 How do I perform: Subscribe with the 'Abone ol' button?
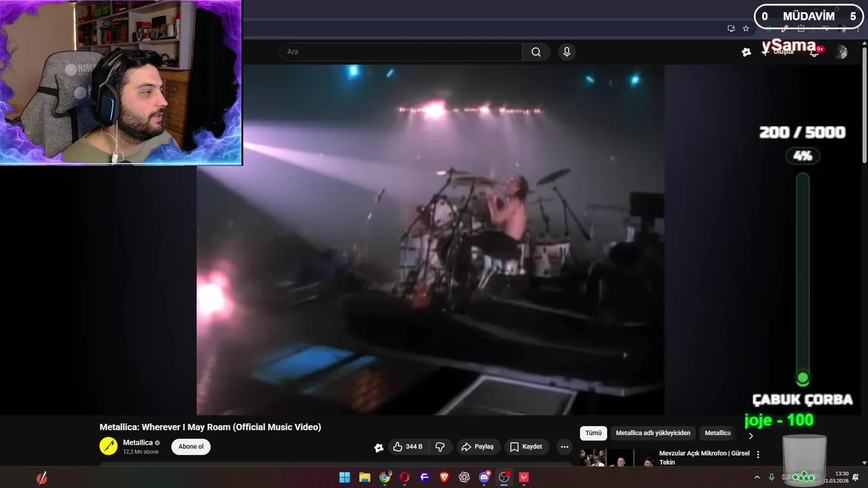[x=191, y=447]
